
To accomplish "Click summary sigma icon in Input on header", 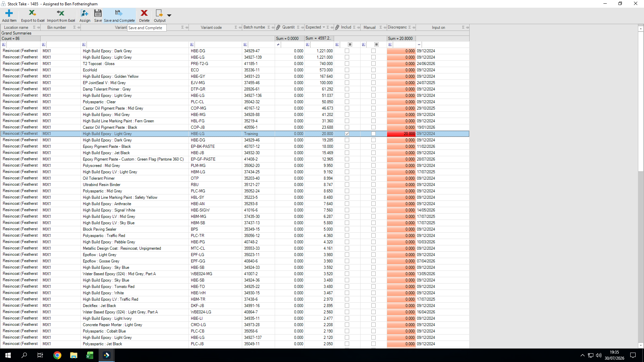I will [463, 27].
